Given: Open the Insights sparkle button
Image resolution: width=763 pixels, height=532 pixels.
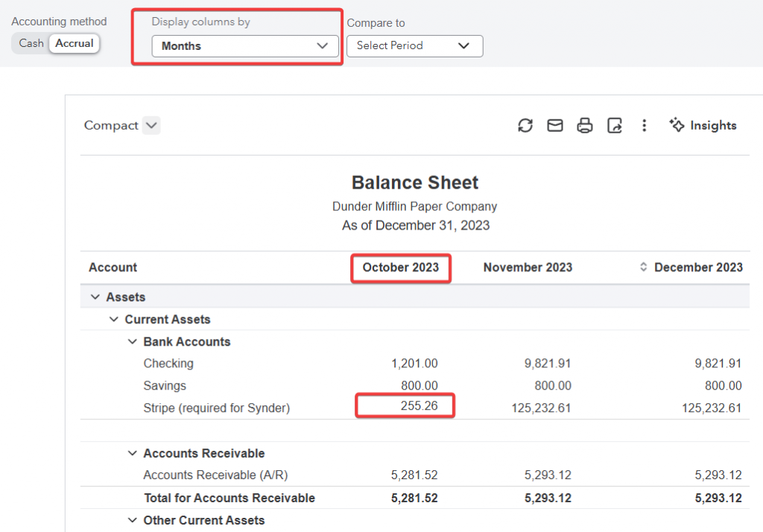Looking at the screenshot, I should [703, 126].
